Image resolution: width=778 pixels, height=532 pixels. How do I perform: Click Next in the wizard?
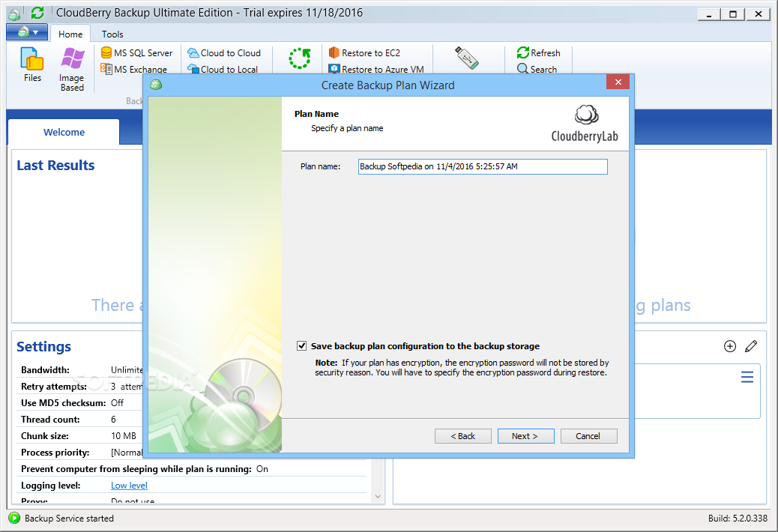click(x=525, y=436)
